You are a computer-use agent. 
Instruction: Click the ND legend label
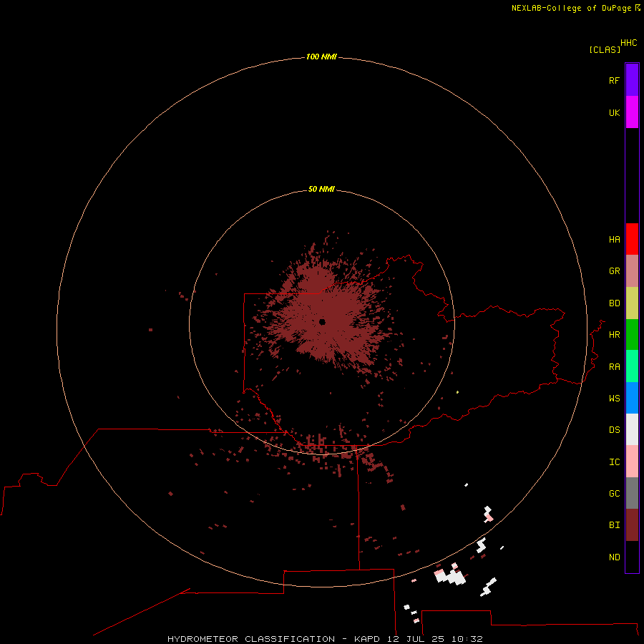coord(614,557)
